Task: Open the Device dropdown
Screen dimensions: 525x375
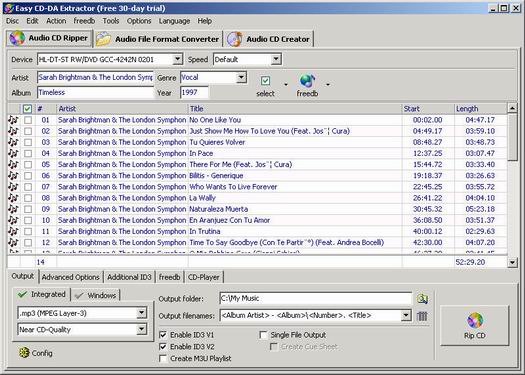Action: [x=177, y=60]
